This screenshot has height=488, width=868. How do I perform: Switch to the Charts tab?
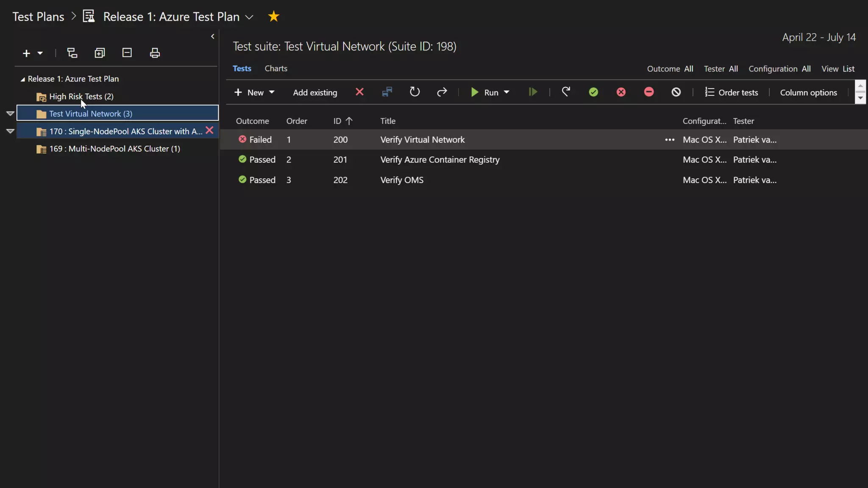click(276, 69)
